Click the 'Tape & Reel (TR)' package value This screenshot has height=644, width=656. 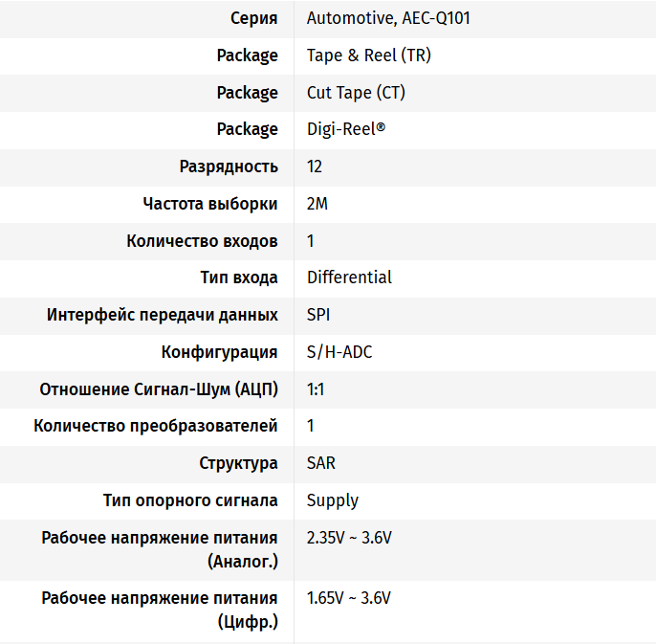click(x=368, y=56)
